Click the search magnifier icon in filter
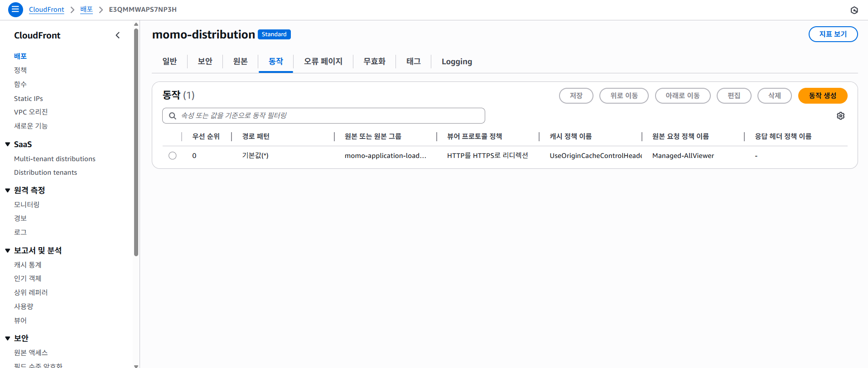 [173, 116]
